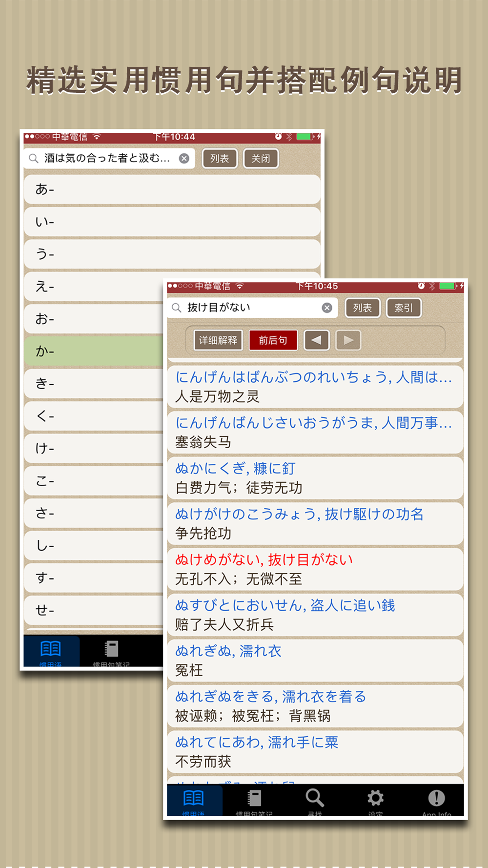Clear the 抜け目がない search text
The width and height of the screenshot is (488, 868).
[327, 308]
